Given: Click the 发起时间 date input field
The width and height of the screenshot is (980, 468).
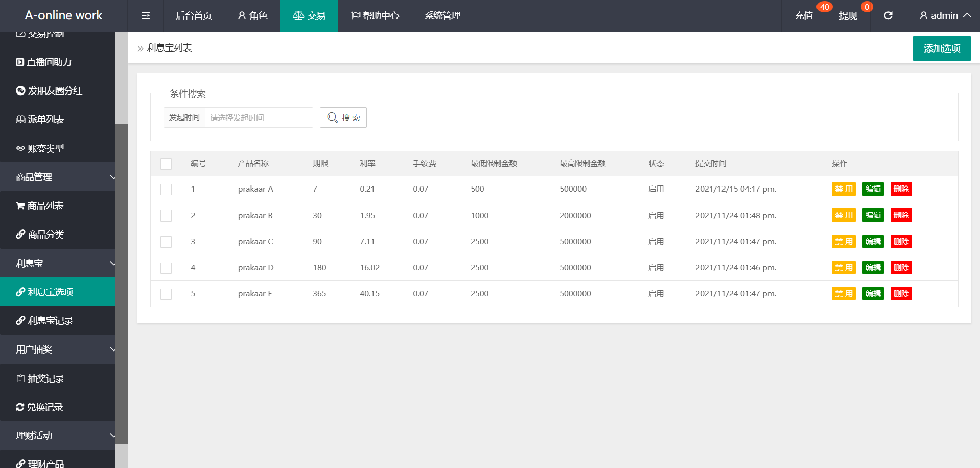Looking at the screenshot, I should [x=259, y=118].
